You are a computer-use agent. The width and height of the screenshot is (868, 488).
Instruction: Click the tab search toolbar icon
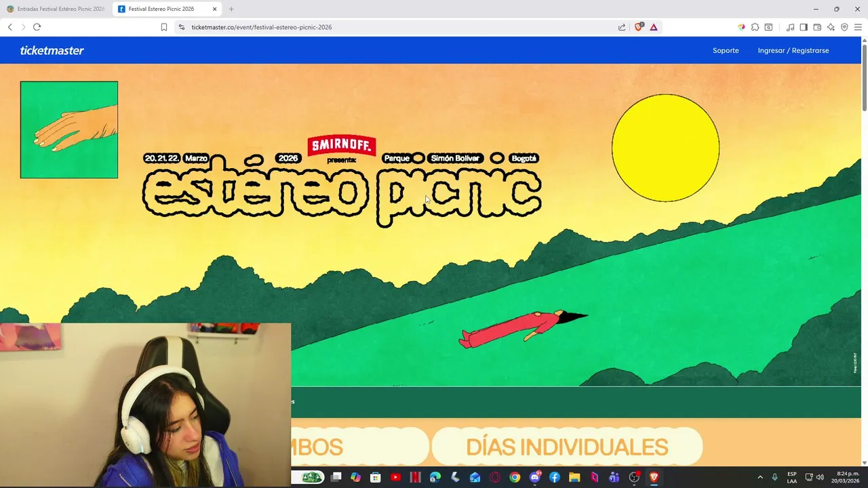click(x=768, y=27)
